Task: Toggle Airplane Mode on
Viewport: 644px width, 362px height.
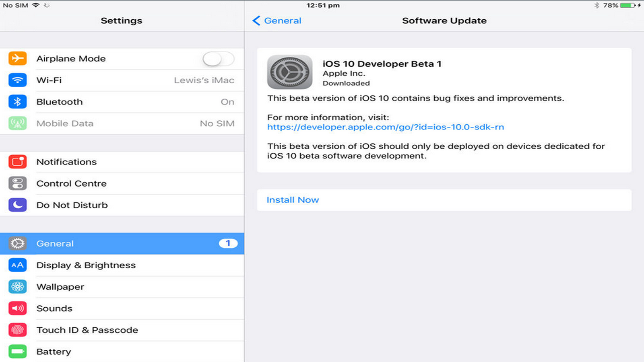Action: (x=218, y=58)
